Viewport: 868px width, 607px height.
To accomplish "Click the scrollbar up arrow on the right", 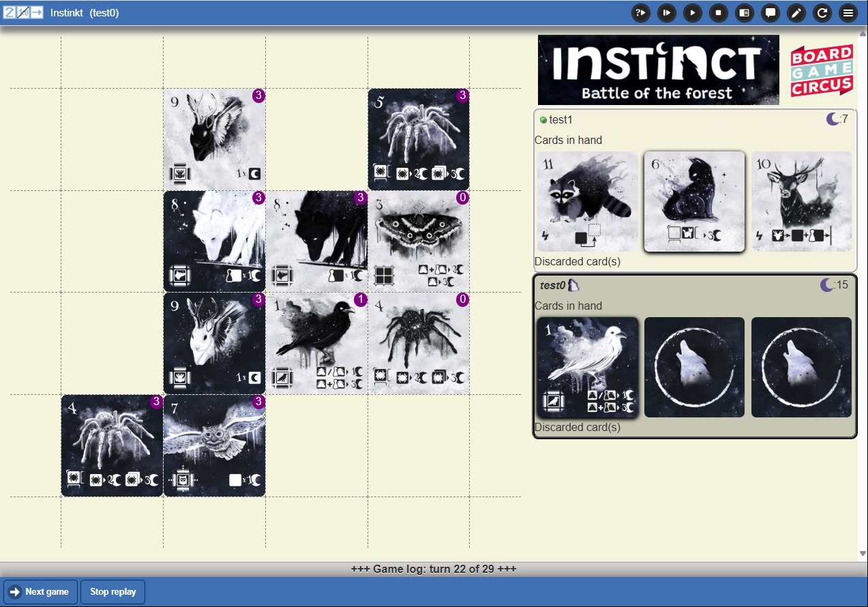I will pyautogui.click(x=863, y=32).
